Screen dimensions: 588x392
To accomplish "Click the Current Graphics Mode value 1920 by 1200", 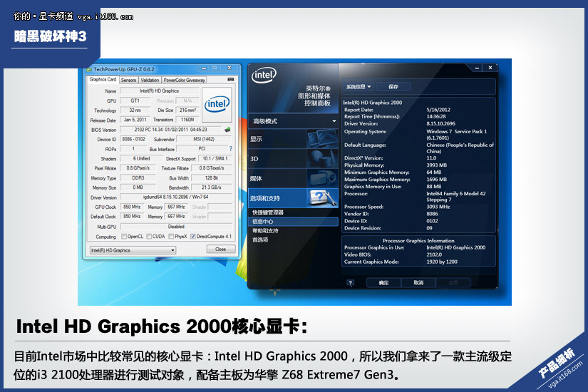I will point(442,262).
